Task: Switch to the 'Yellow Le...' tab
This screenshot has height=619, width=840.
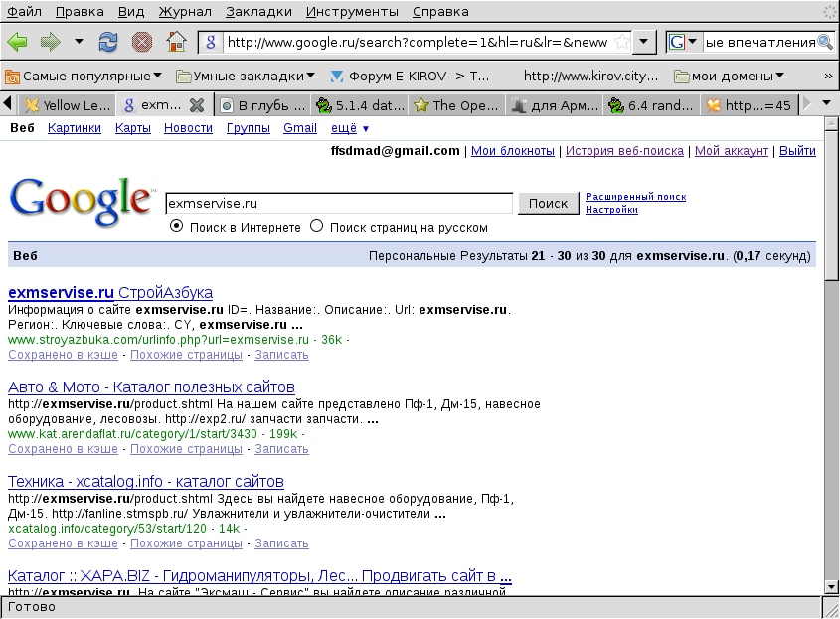Action: pos(67,104)
